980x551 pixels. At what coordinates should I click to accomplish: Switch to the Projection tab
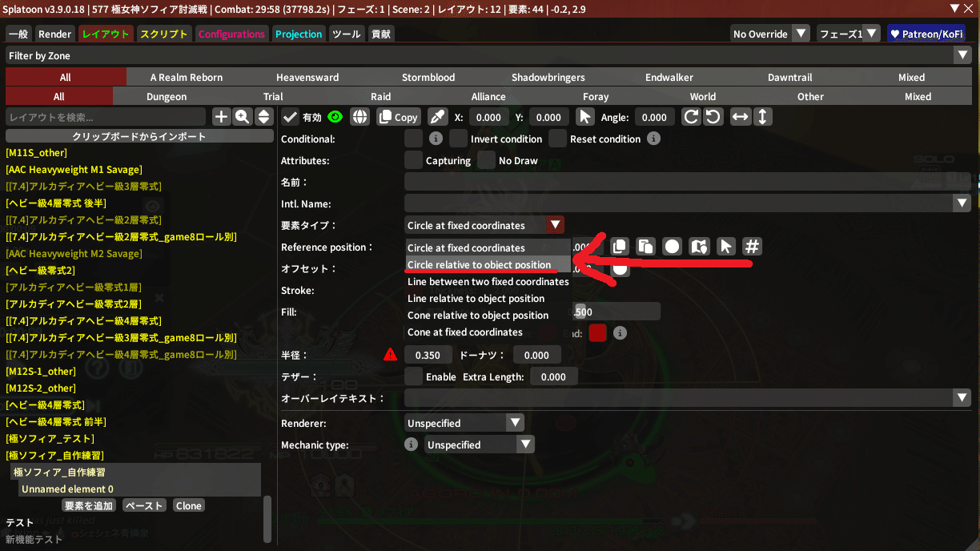[299, 34]
